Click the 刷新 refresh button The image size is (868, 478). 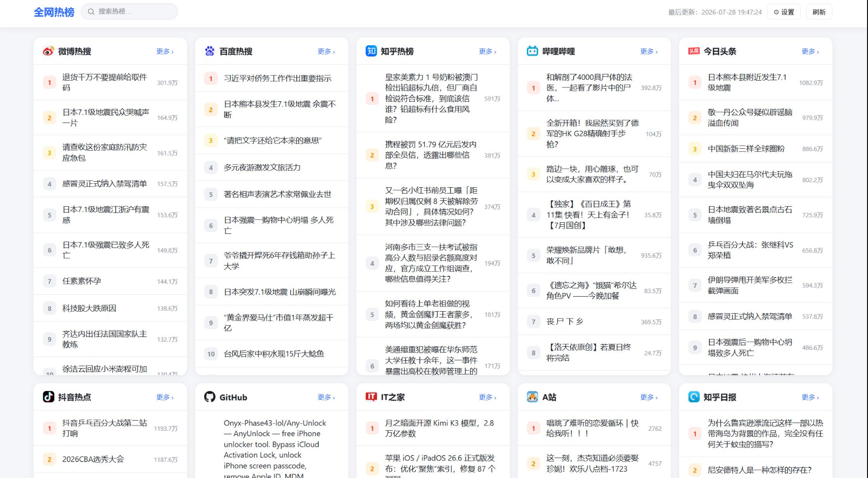tap(819, 12)
